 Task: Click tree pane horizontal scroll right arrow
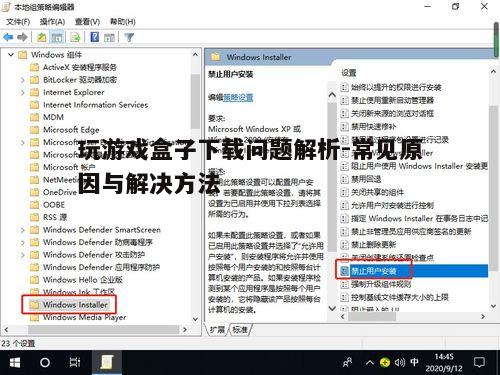[x=185, y=330]
